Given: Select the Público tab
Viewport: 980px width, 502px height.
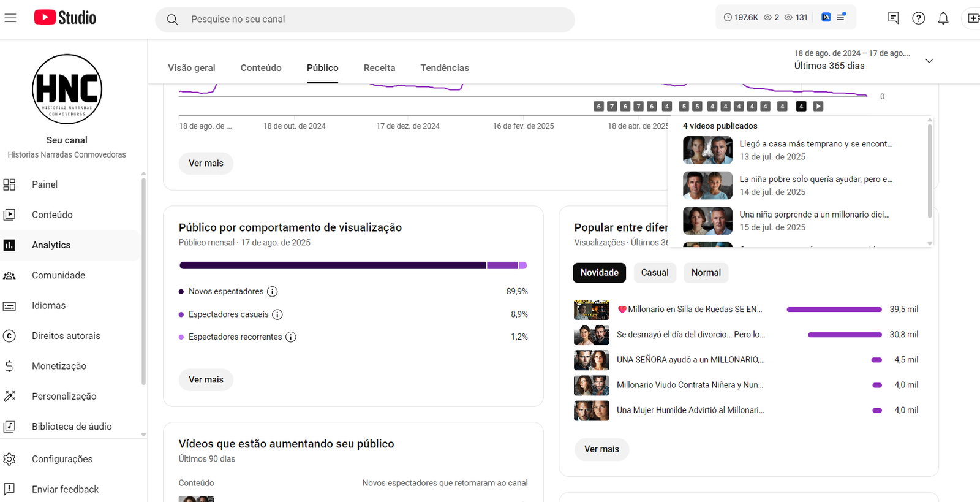Looking at the screenshot, I should click(x=323, y=68).
